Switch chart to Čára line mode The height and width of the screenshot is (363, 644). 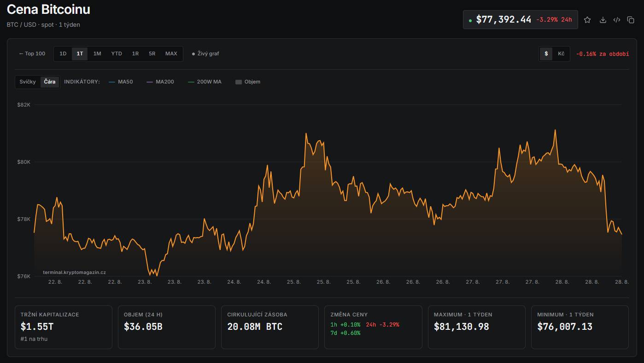50,82
